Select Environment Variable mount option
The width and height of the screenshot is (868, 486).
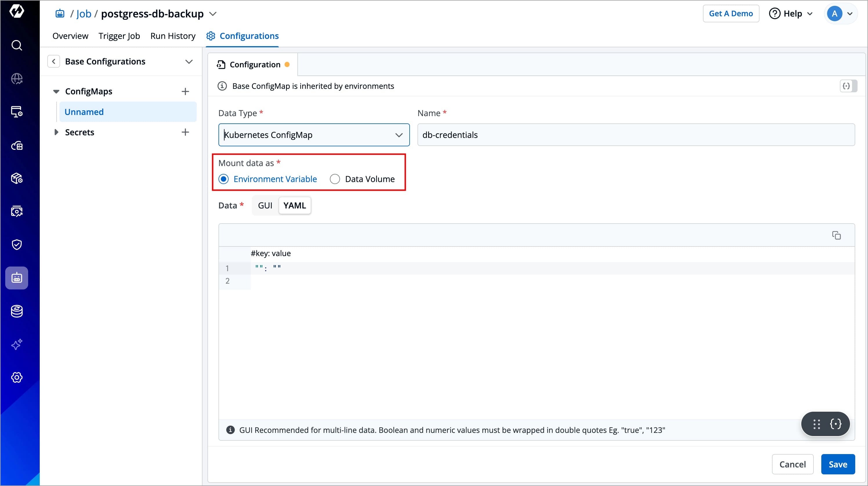pos(224,179)
